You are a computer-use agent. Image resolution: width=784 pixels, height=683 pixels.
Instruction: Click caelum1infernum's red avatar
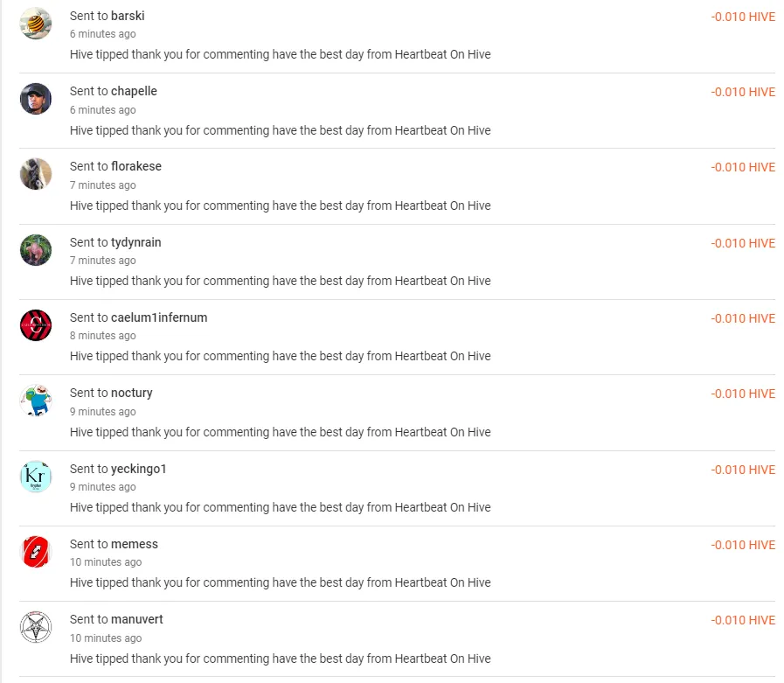pyautogui.click(x=36, y=325)
